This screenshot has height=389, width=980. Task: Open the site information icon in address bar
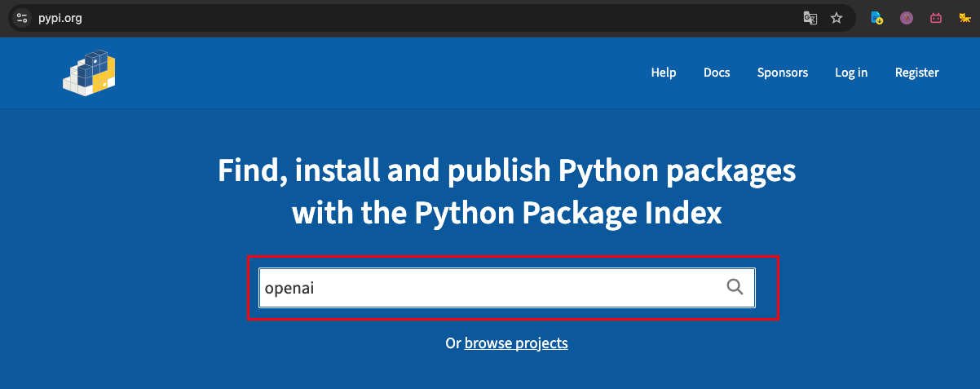click(22, 18)
